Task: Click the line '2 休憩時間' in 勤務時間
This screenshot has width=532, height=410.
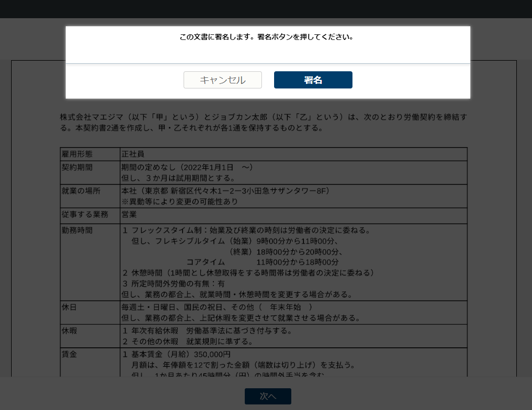Action: click(x=248, y=273)
